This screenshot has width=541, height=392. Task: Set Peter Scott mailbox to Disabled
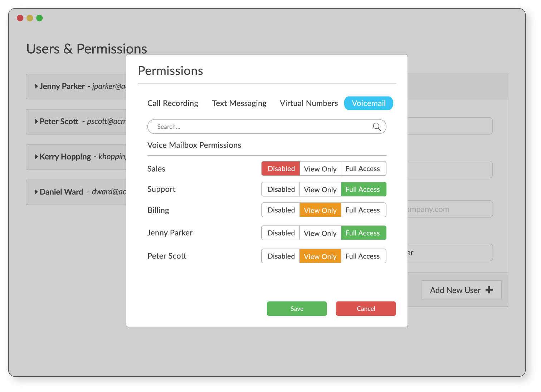pos(281,256)
